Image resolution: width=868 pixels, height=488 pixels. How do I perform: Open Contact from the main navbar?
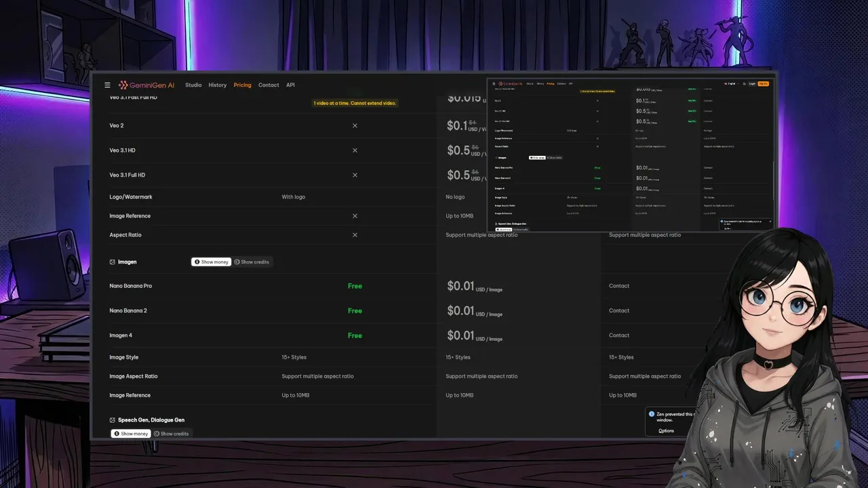(269, 85)
